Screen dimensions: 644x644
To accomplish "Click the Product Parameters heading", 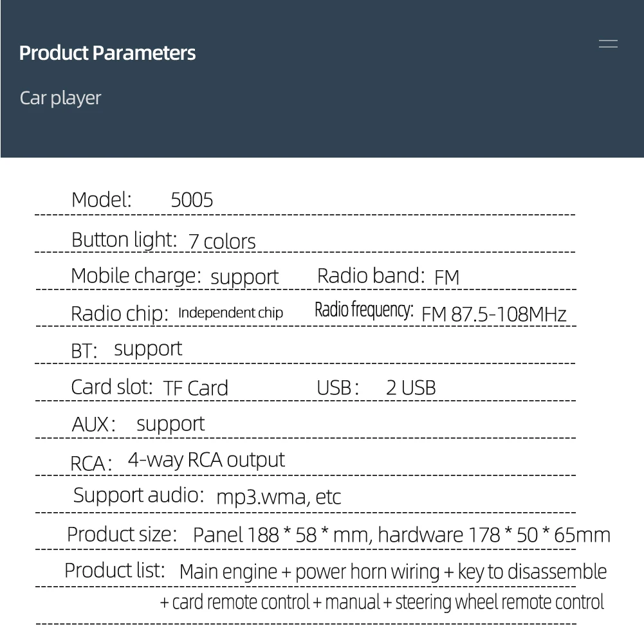I will [x=107, y=53].
